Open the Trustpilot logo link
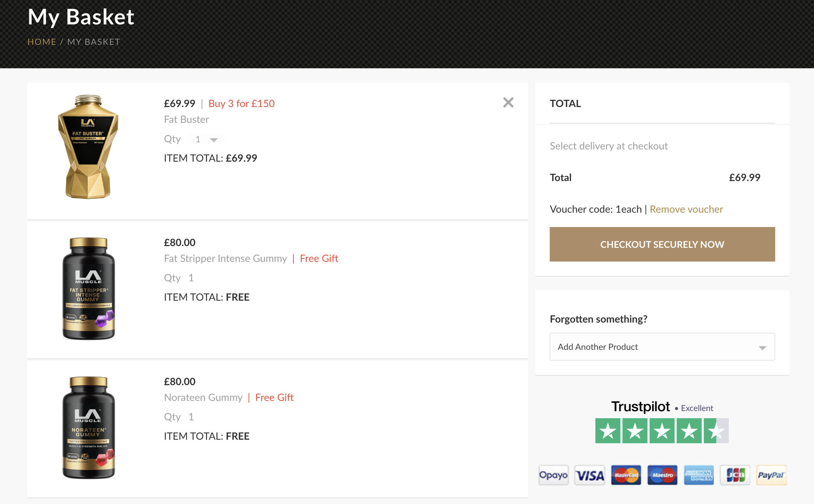Image resolution: width=814 pixels, height=504 pixels. (x=640, y=407)
